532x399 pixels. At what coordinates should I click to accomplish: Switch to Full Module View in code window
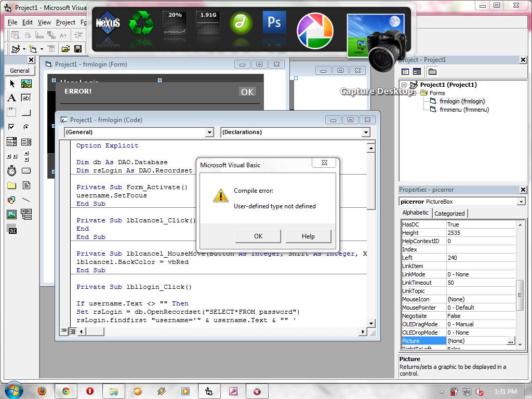tap(73, 331)
